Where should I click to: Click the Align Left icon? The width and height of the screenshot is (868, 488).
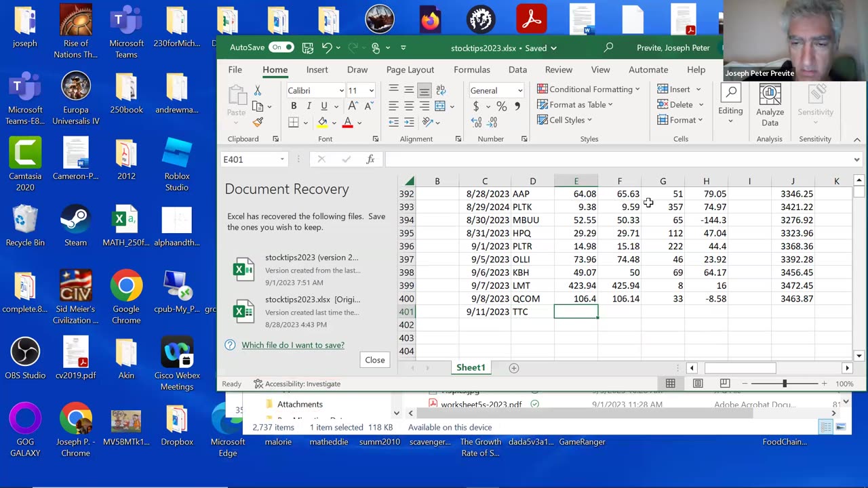[x=393, y=106]
